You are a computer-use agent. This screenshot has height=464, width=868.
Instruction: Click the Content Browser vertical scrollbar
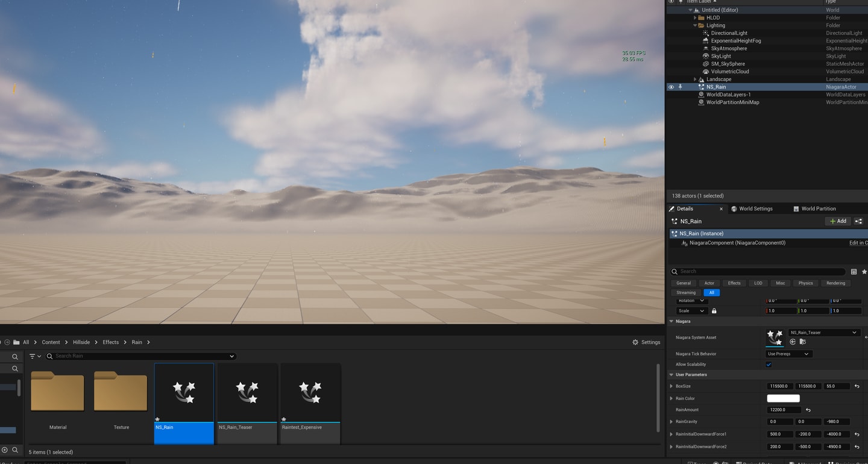(x=658, y=398)
